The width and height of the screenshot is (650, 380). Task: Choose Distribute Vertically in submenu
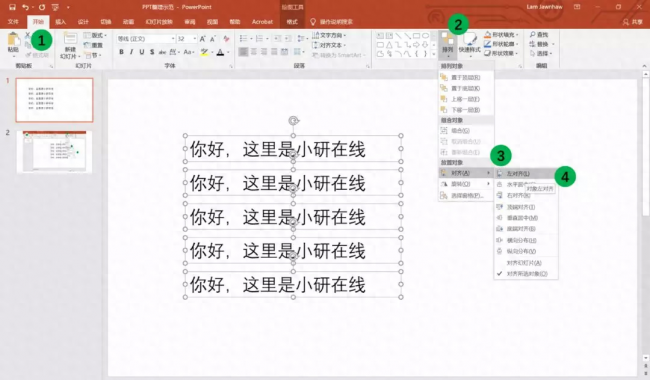(x=526, y=251)
